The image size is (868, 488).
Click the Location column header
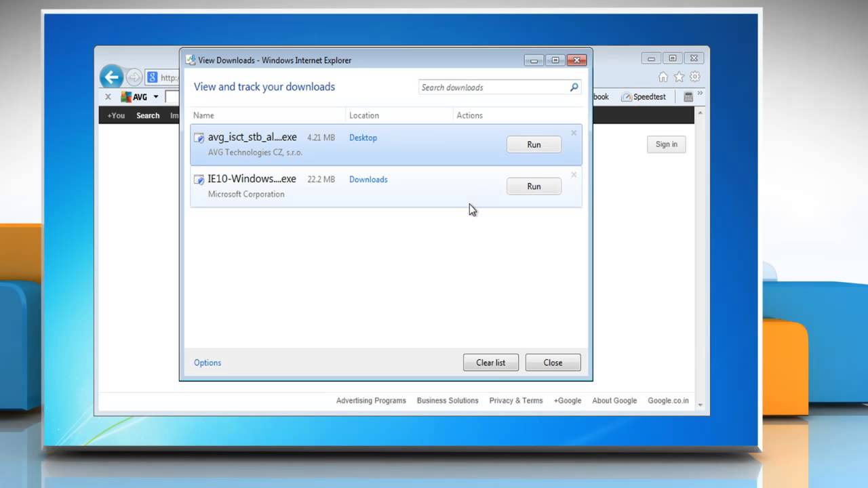coord(364,115)
